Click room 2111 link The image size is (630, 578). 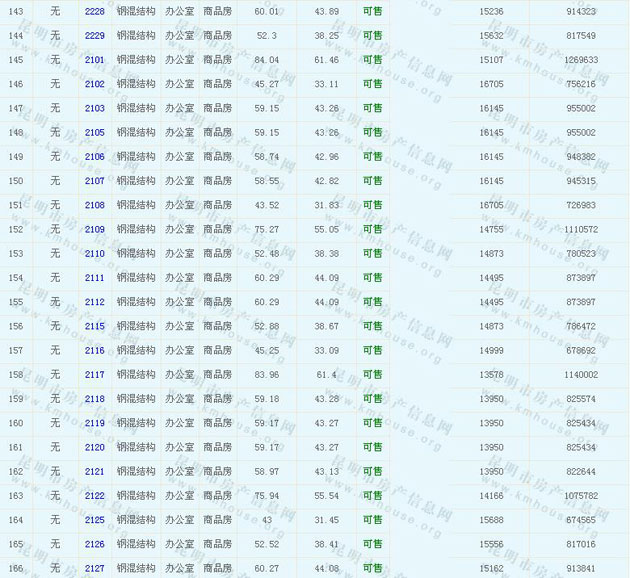(95, 278)
